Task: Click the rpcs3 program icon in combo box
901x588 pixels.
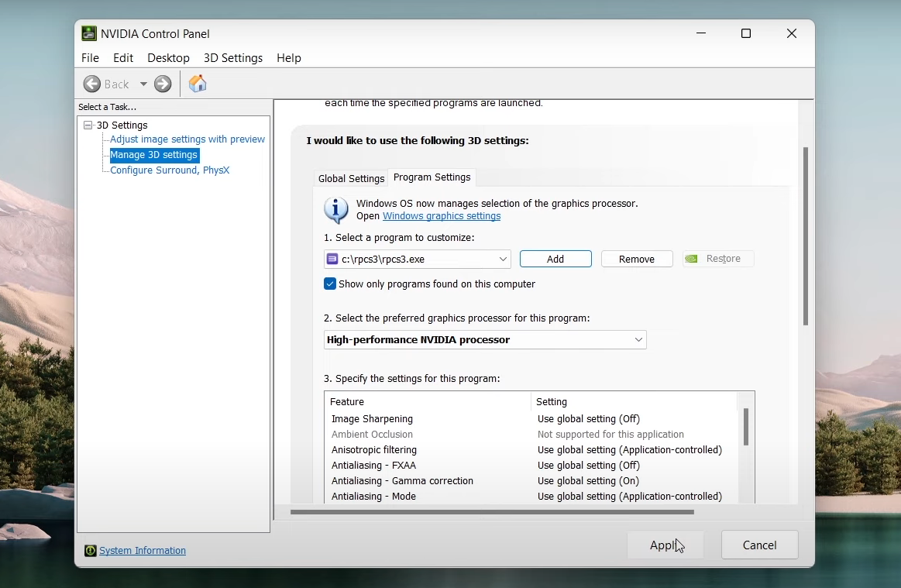Action: tap(332, 260)
